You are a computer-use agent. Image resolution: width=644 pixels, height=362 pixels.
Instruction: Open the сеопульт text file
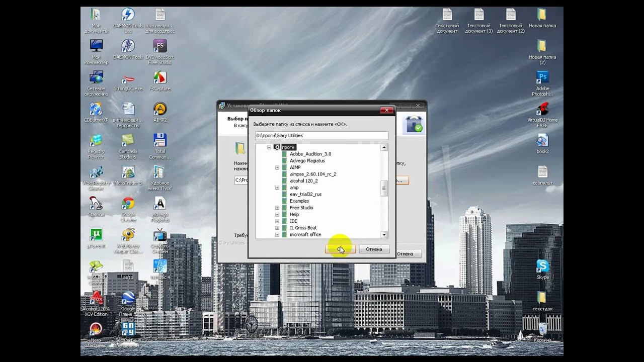tap(542, 175)
